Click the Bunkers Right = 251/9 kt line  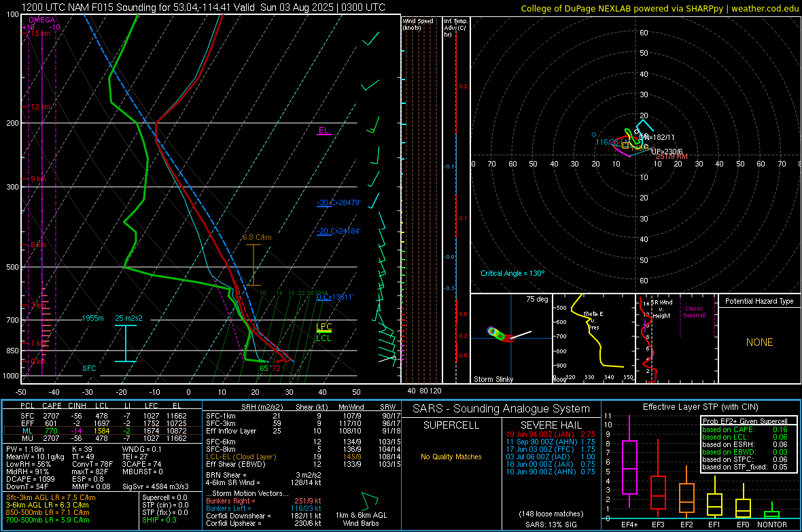tap(264, 501)
